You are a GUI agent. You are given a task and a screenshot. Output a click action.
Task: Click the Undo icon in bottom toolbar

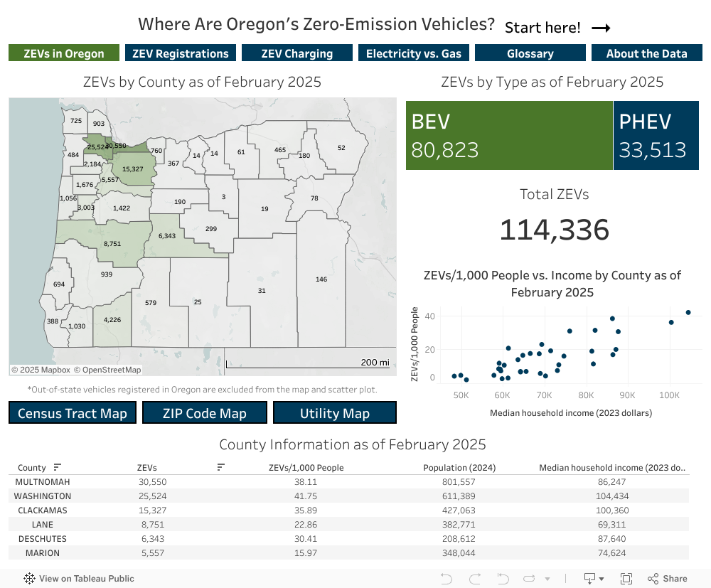(447, 577)
